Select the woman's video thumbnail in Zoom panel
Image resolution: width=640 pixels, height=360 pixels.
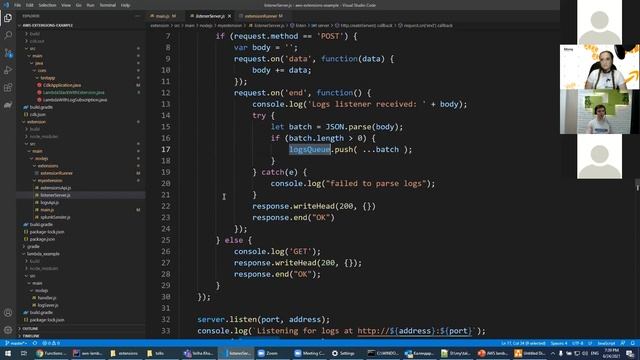(599, 67)
